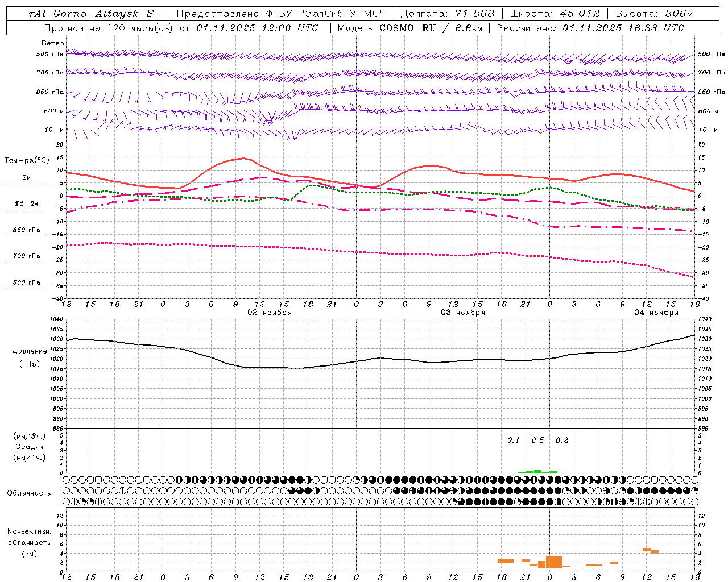Click the Тем-ра(°C) panel label
Viewport: 728px width, 582px height.
click(x=27, y=161)
